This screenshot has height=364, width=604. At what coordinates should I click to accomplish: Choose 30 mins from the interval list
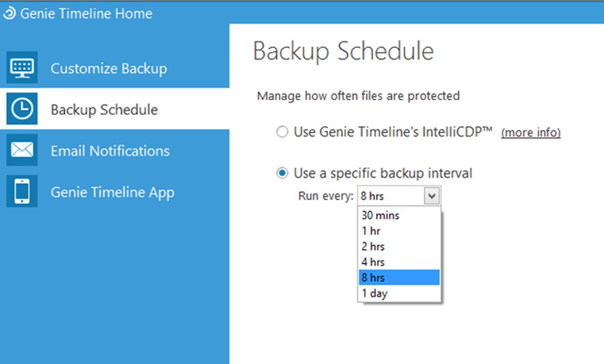[x=381, y=215]
